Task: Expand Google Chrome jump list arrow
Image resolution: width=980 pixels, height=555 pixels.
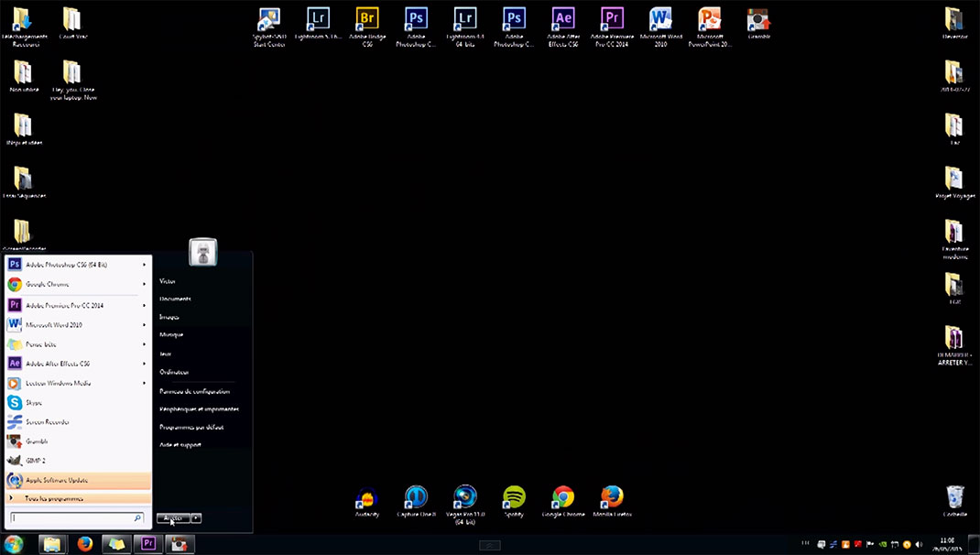Action: 145,284
